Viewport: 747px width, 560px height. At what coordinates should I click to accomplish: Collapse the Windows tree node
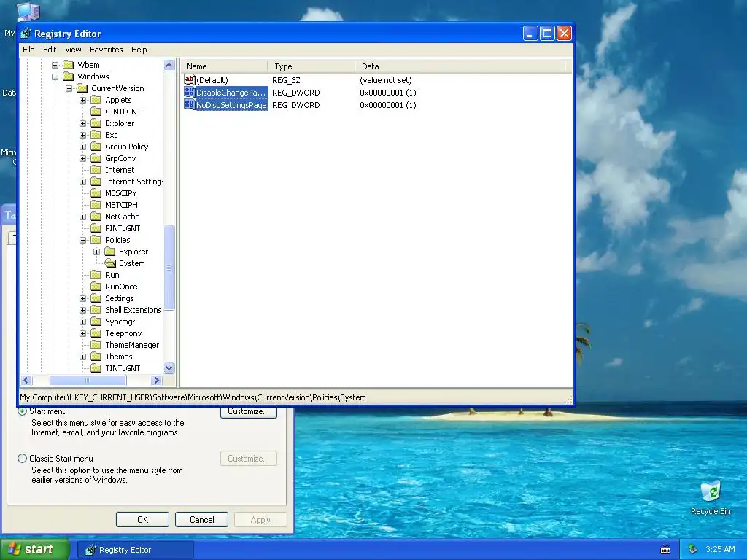(x=55, y=77)
